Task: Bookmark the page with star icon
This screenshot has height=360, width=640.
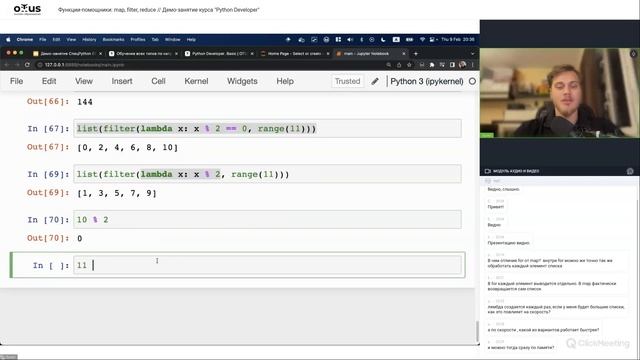Action: coord(409,65)
